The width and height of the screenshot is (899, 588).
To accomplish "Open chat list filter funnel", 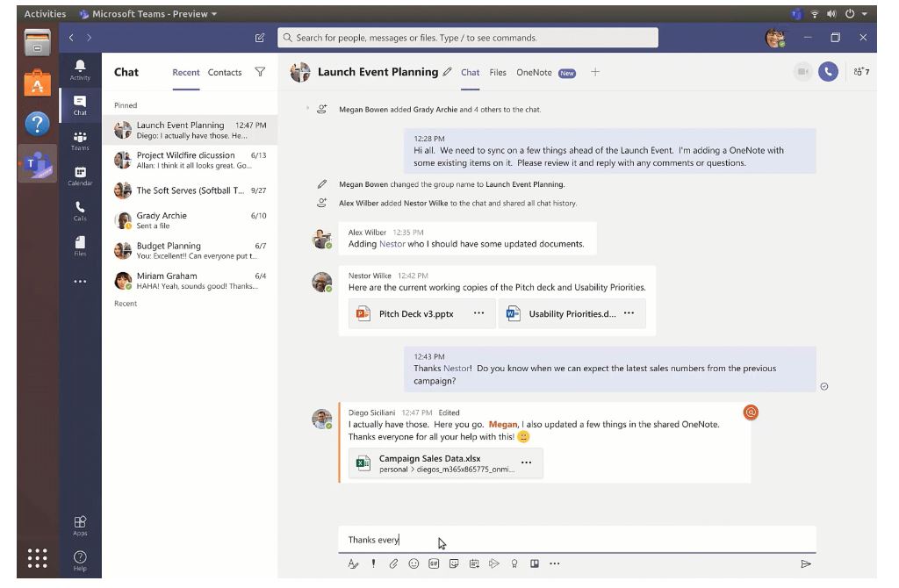I will tap(260, 72).
